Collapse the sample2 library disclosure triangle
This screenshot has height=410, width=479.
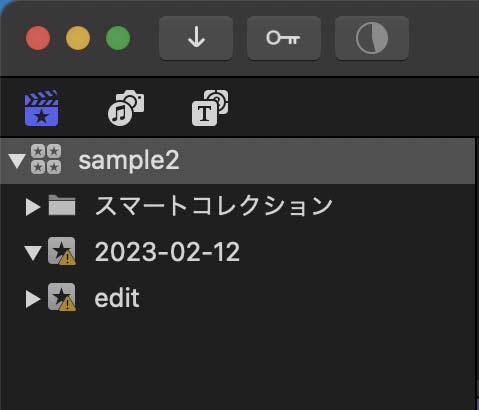pyautogui.click(x=17, y=161)
